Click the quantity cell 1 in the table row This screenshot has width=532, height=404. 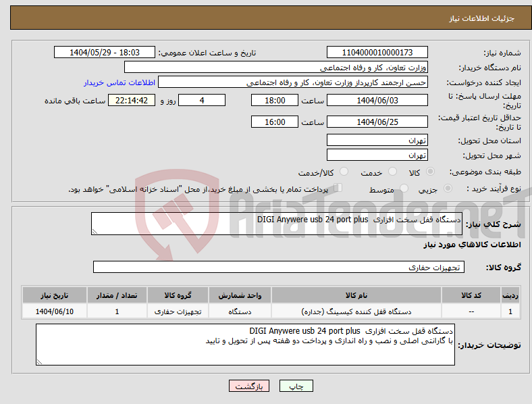(x=117, y=311)
